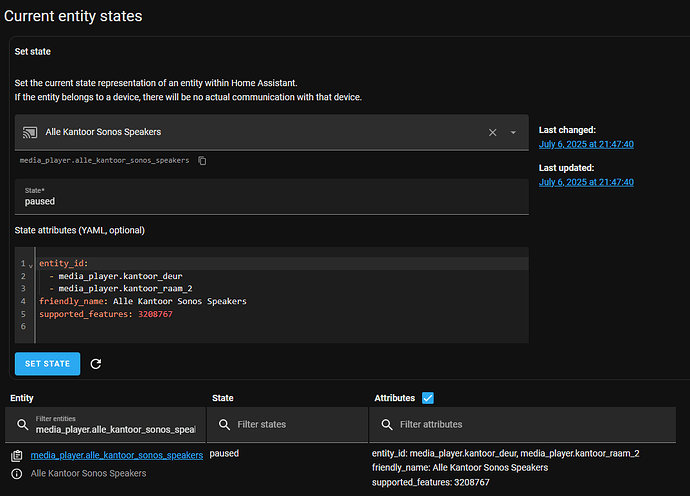Viewport: 690px width, 496px height.
Task: Open the entity picker dropdown arrow
Action: [513, 132]
